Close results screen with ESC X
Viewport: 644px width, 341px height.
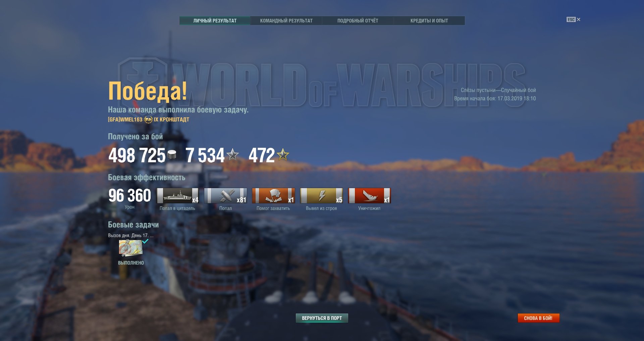574,20
